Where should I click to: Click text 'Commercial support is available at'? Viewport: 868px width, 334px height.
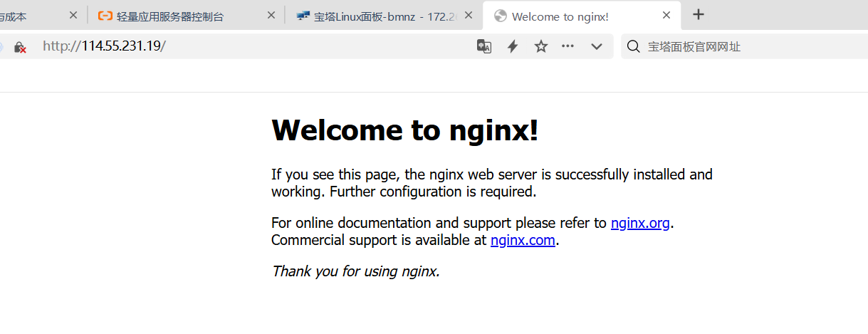click(379, 240)
